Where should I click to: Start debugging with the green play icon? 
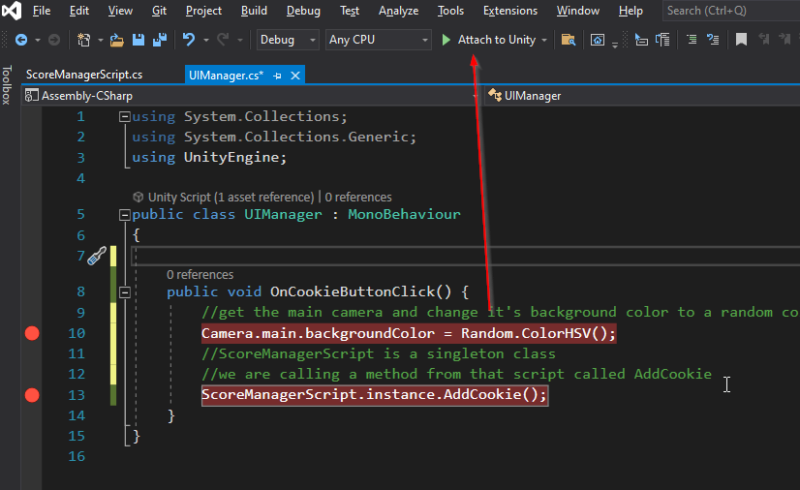[x=446, y=40]
